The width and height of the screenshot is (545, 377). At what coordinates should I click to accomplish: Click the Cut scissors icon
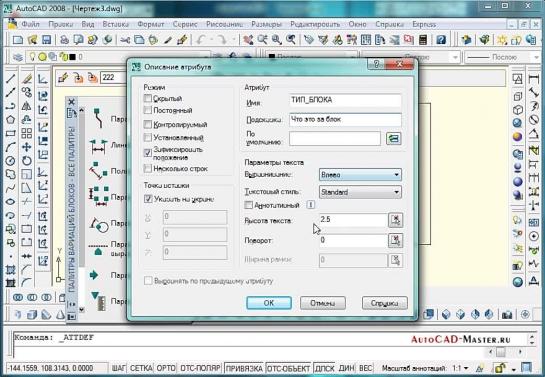tap(125, 40)
